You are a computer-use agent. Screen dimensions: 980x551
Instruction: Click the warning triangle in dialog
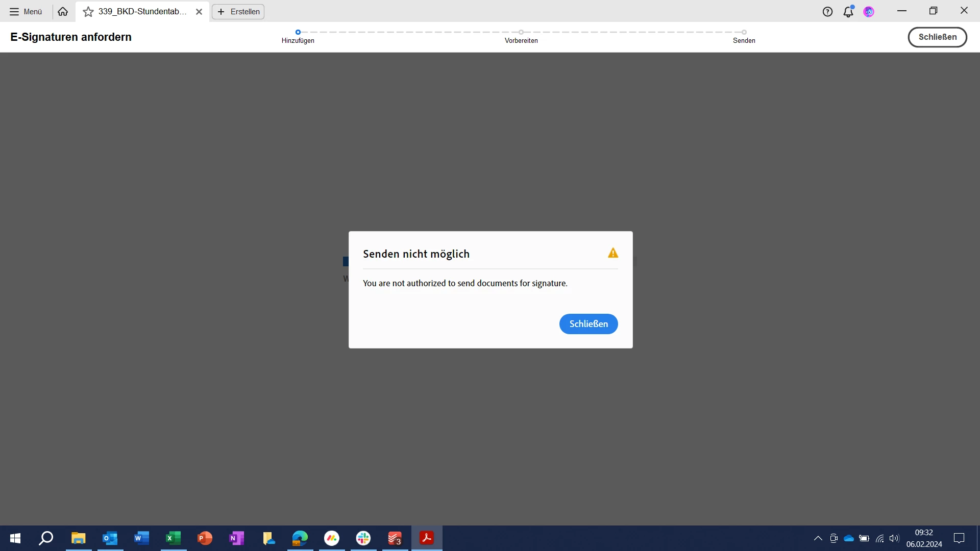pyautogui.click(x=613, y=253)
